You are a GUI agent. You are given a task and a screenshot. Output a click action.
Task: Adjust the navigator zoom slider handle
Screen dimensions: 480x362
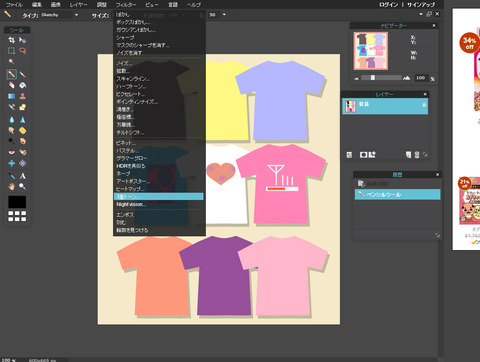click(x=373, y=78)
